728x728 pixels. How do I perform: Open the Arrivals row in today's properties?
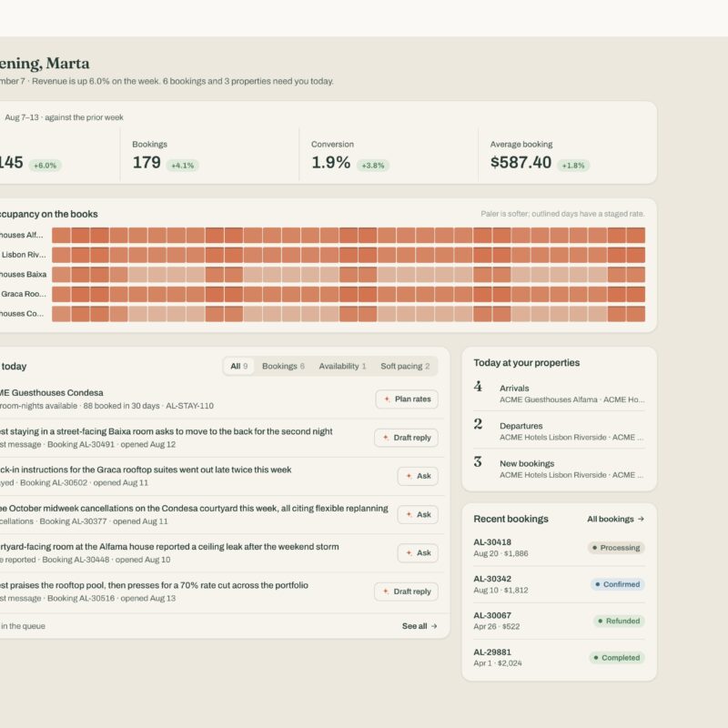click(559, 393)
